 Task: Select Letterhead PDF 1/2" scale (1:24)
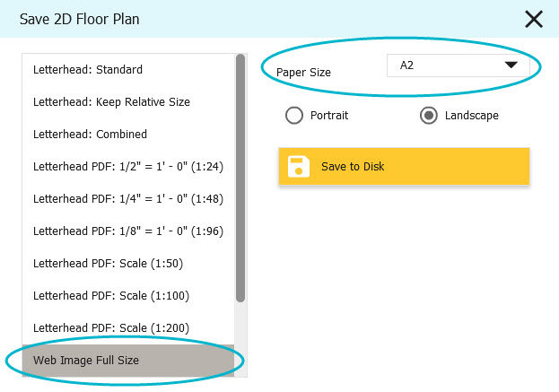(x=128, y=167)
